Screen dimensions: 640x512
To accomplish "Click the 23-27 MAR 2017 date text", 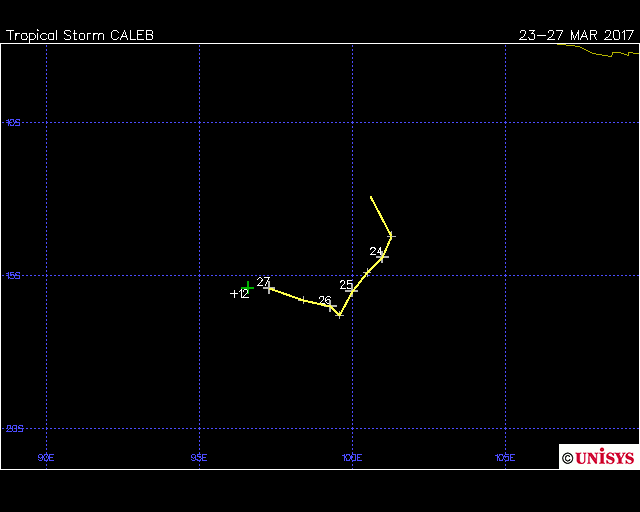I will 577,35.
